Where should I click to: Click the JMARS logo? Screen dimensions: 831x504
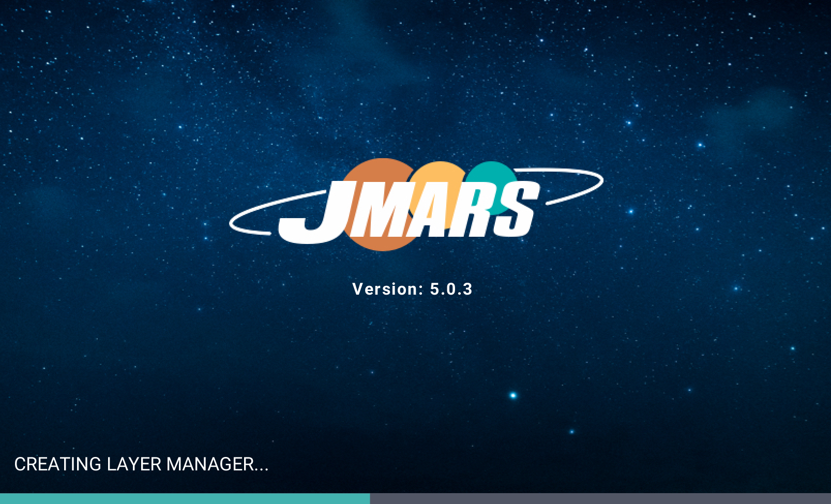point(416,205)
